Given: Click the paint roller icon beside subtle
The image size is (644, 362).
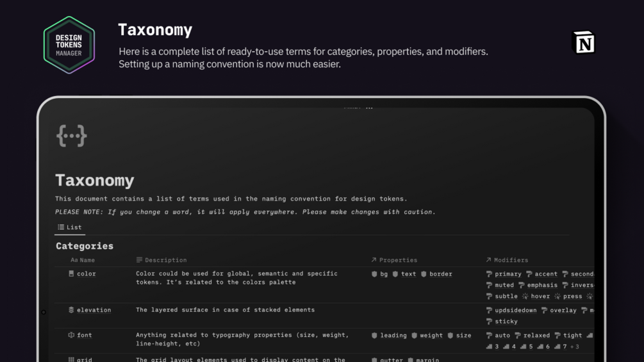Looking at the screenshot, I should [489, 296].
